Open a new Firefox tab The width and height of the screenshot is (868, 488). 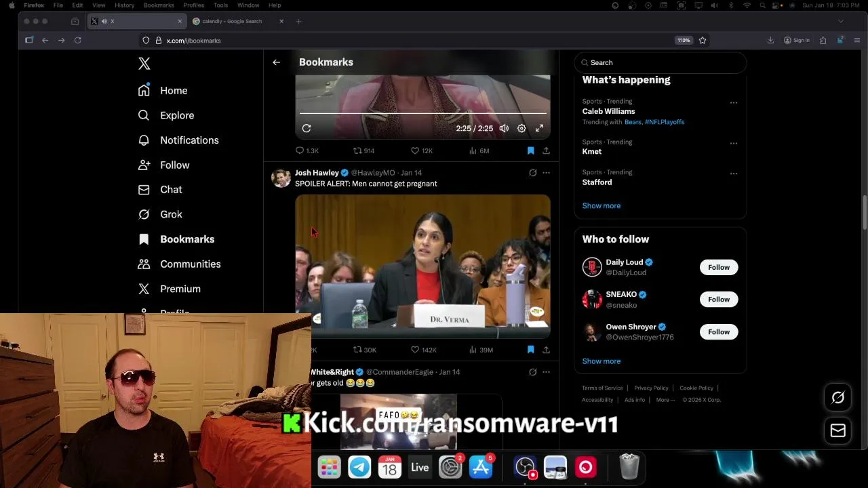[x=298, y=21]
